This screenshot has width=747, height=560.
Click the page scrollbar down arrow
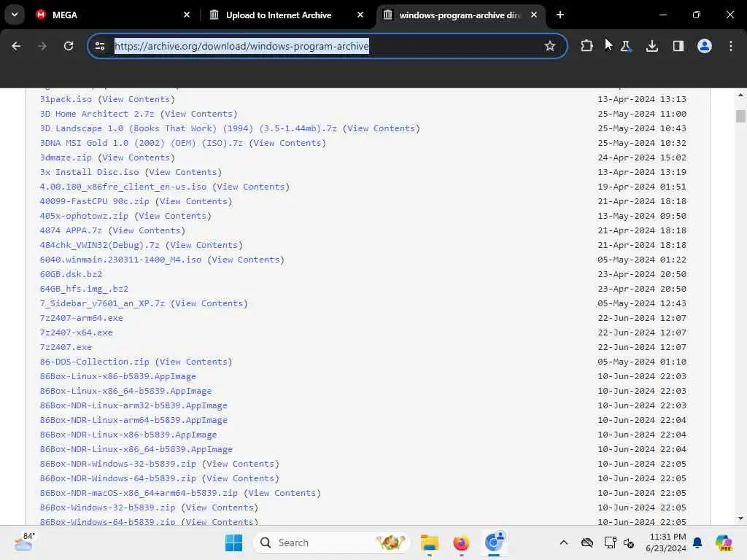coord(740,518)
